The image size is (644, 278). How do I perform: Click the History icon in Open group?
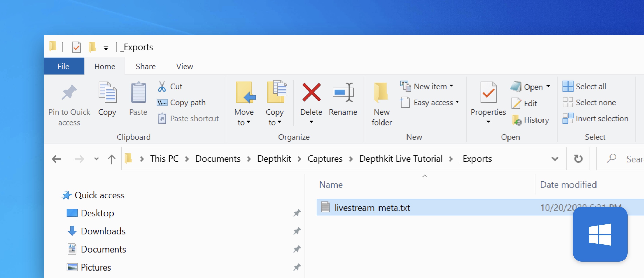pyautogui.click(x=517, y=120)
